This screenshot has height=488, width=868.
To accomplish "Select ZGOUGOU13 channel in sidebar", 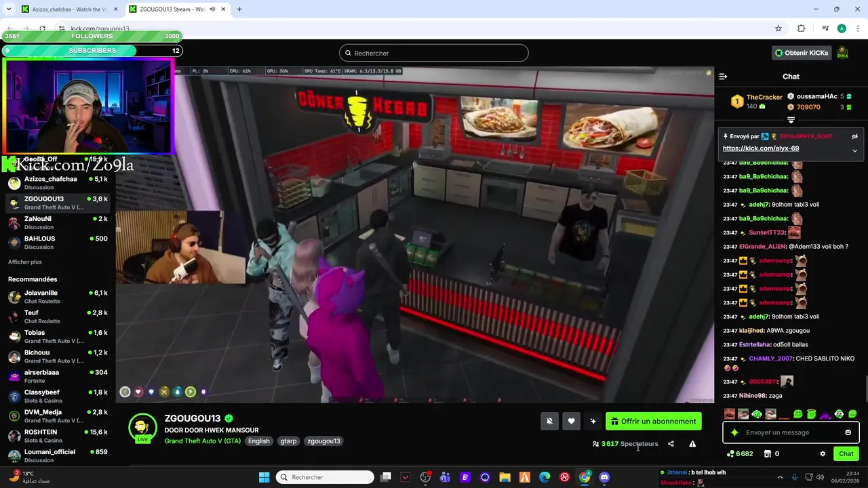I will [x=58, y=203].
